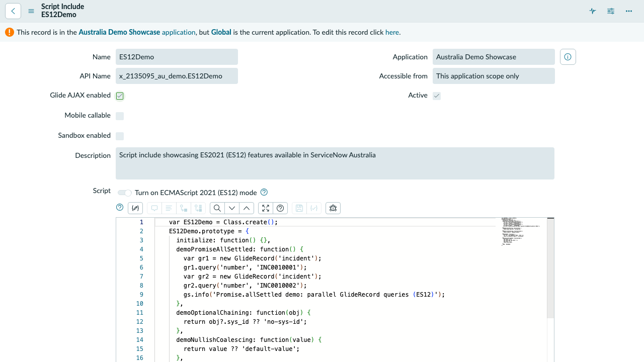Click the script editor help icon left of toolbar
The width and height of the screenshot is (644, 362).
pos(120,207)
